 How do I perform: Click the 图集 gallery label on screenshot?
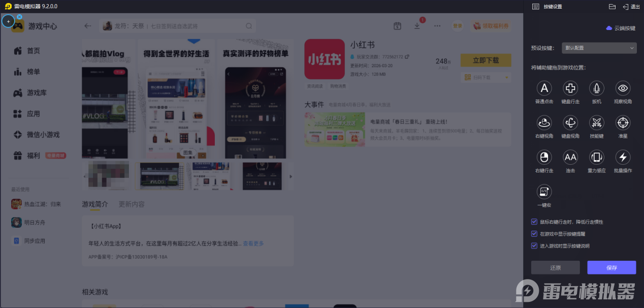(x=188, y=152)
